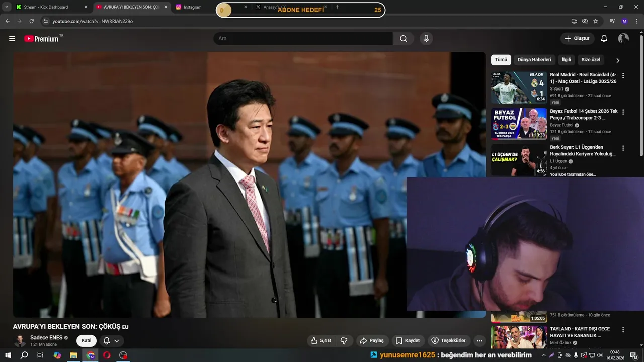Screen dimensions: 644x362
Task: Open the account avatar menu
Action: 623,39
